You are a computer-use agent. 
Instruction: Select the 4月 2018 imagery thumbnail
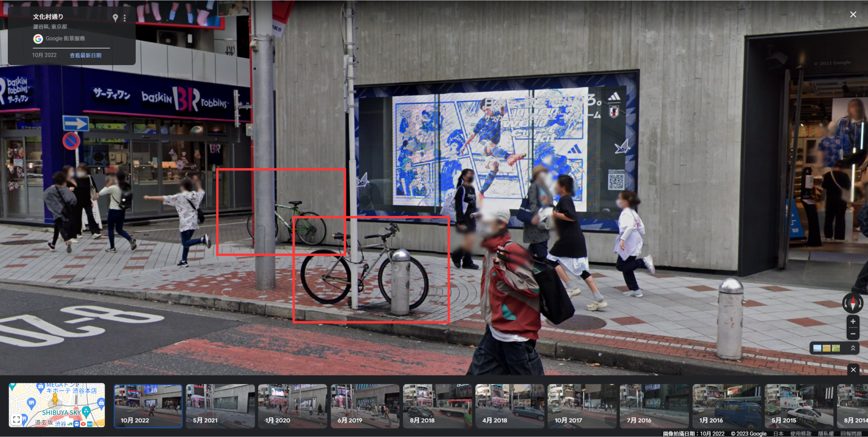click(510, 406)
